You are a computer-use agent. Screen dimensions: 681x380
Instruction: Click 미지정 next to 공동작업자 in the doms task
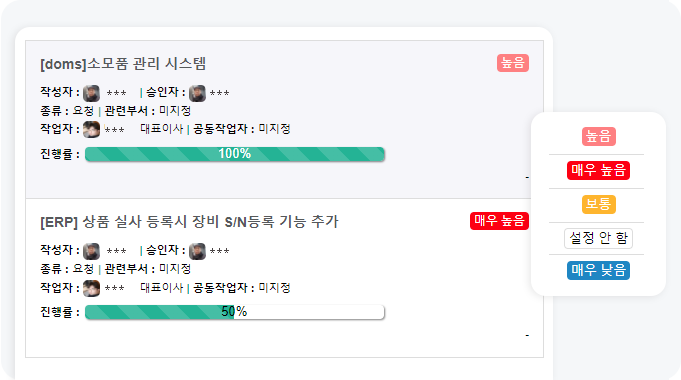pyautogui.click(x=274, y=129)
